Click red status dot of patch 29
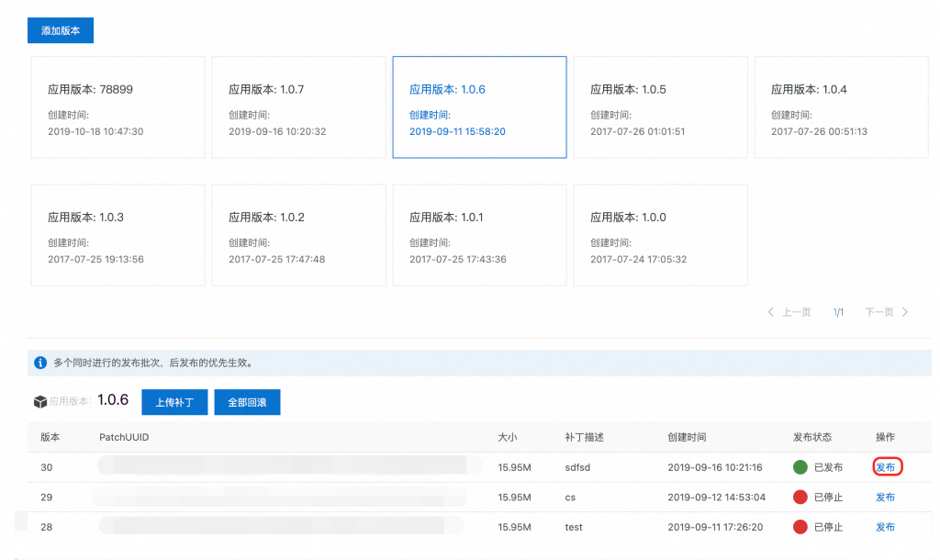This screenshot has height=560, width=940. tap(800, 497)
